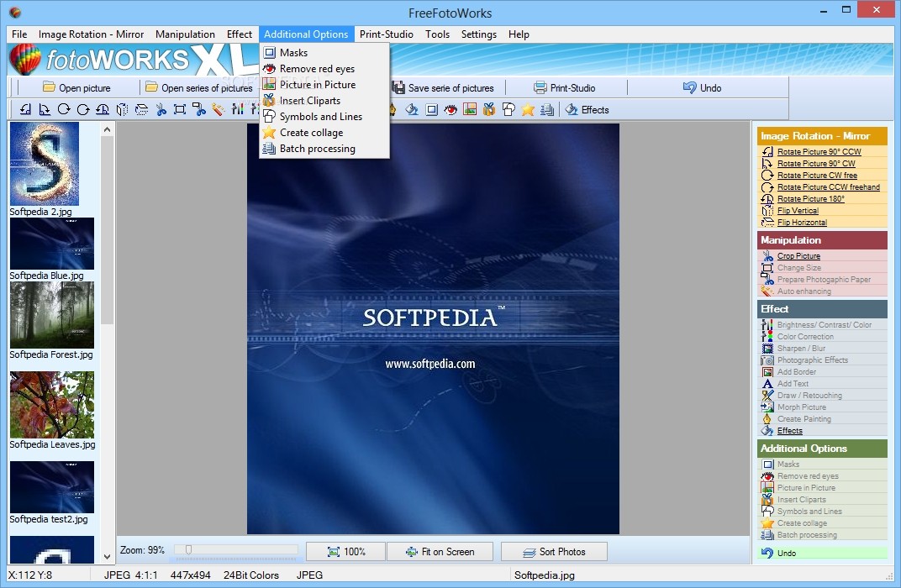Close the Additional Options menu header
This screenshot has width=901, height=588.
[x=306, y=34]
